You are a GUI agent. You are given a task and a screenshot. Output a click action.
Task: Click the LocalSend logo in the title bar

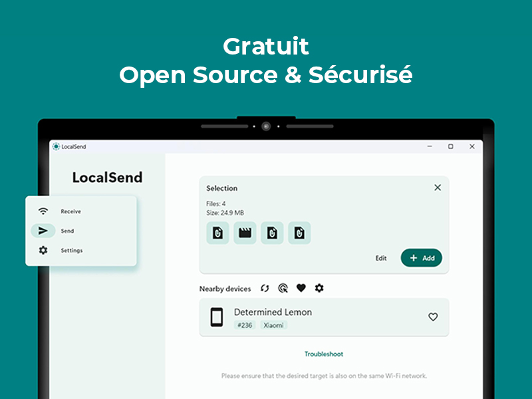coord(57,146)
